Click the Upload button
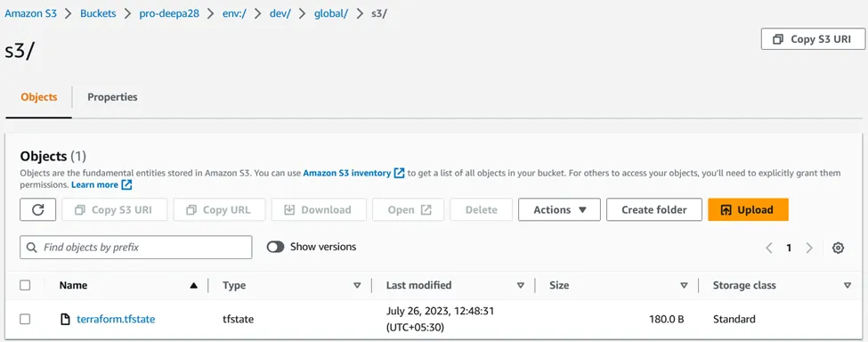 [x=748, y=209]
